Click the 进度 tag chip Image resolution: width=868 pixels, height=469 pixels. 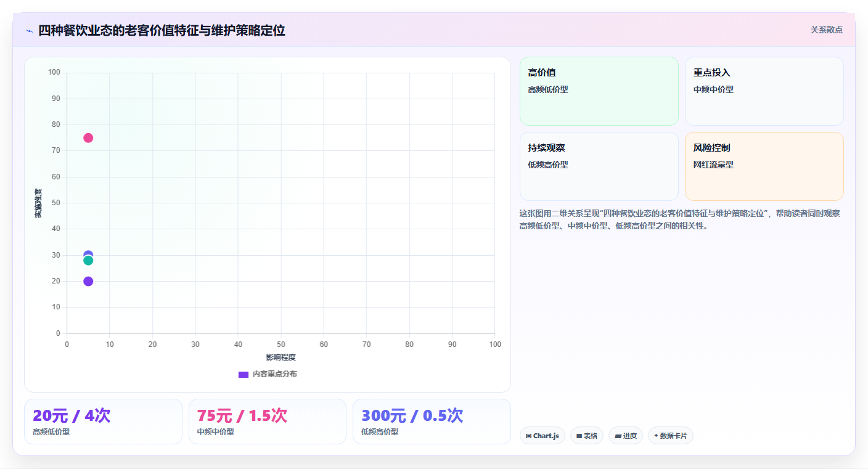tap(626, 436)
